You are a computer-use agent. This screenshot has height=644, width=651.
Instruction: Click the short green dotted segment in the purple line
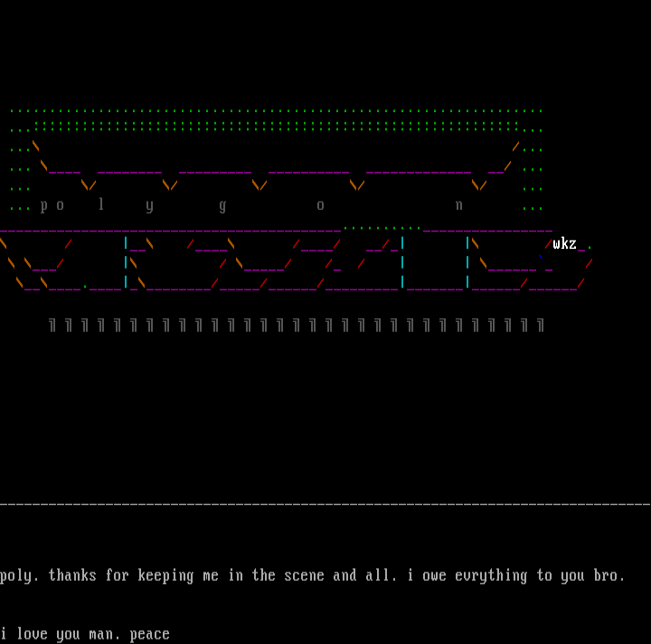tap(382, 229)
